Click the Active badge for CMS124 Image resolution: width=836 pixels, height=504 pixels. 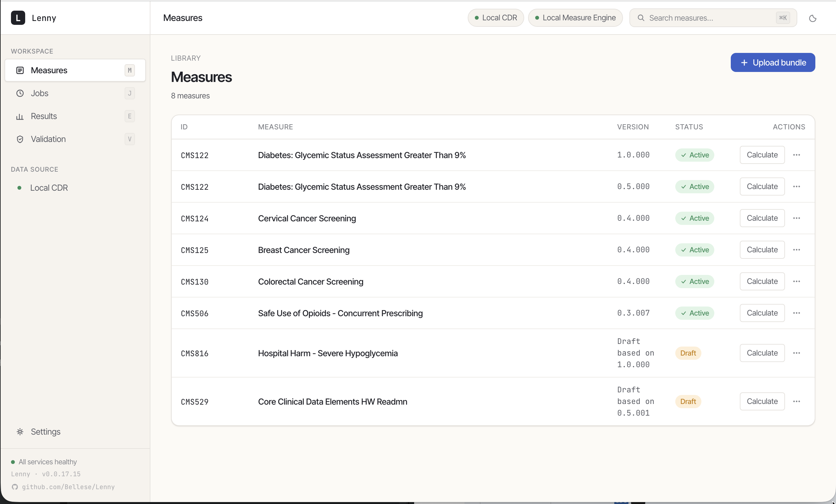(695, 218)
